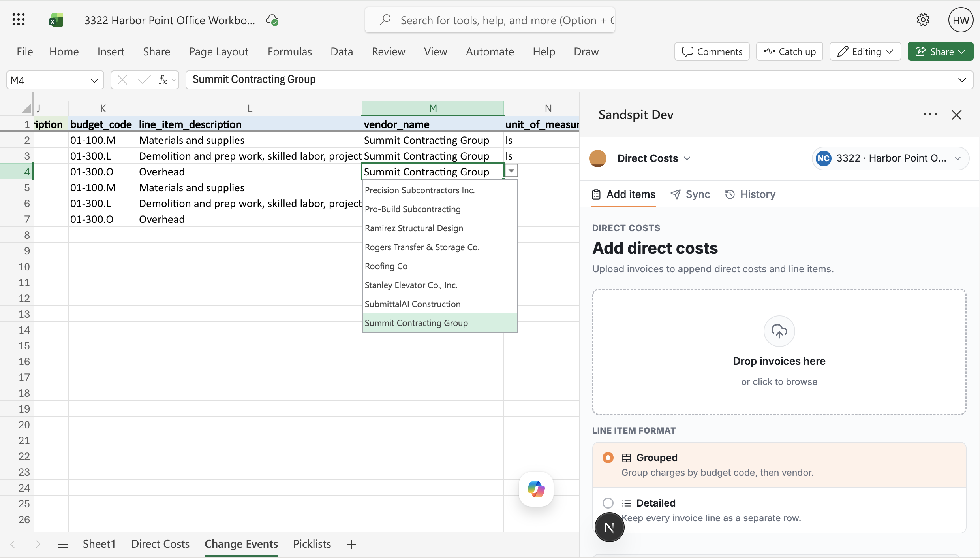Open the settings gear
Viewport: 980px width, 558px height.
click(923, 20)
